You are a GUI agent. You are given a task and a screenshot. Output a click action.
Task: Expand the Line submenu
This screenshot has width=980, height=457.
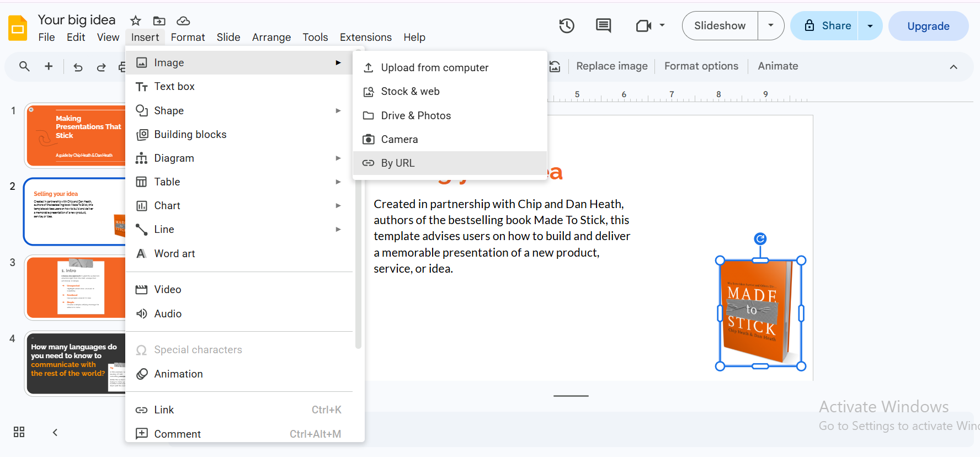click(x=239, y=229)
